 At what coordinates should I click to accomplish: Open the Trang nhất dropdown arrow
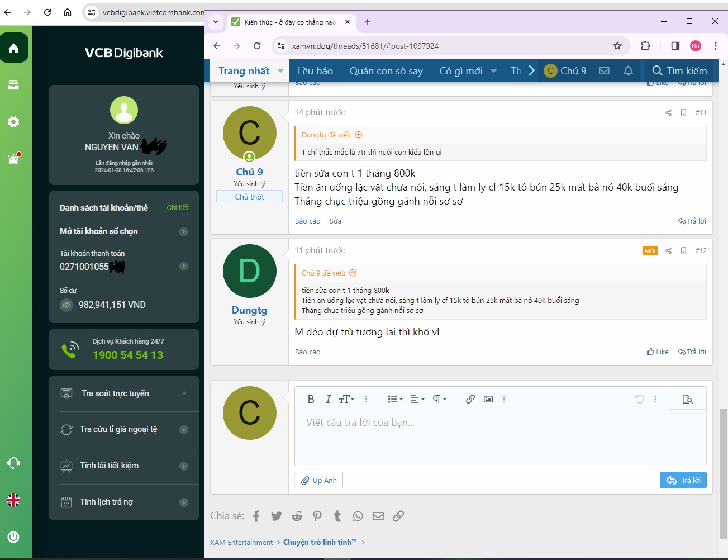point(280,71)
